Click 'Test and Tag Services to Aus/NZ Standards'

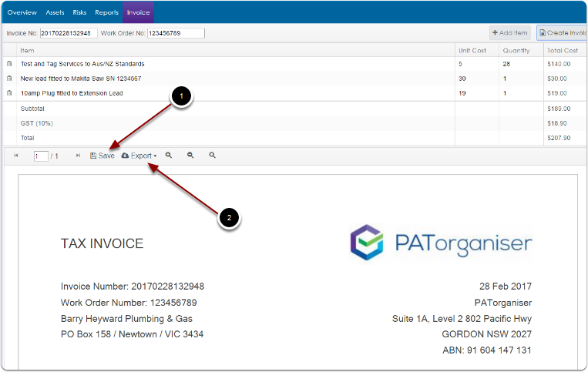pos(82,64)
